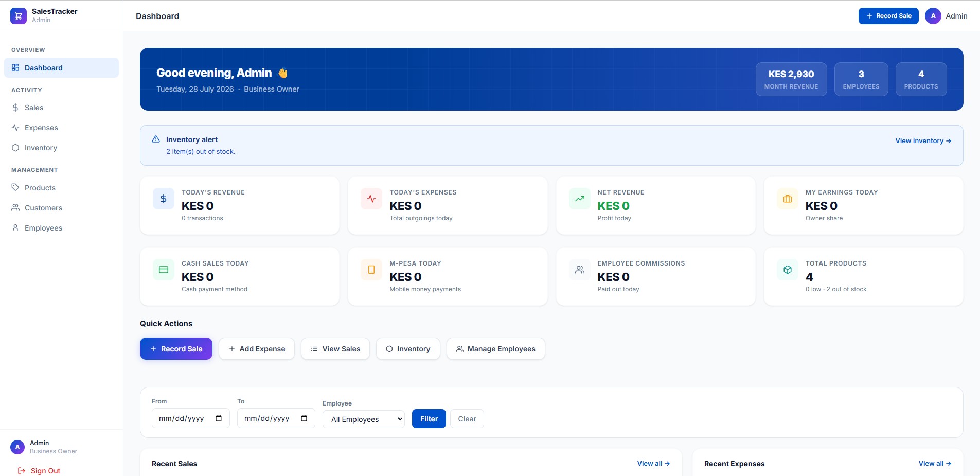Click the blue Filter button

[429, 419]
